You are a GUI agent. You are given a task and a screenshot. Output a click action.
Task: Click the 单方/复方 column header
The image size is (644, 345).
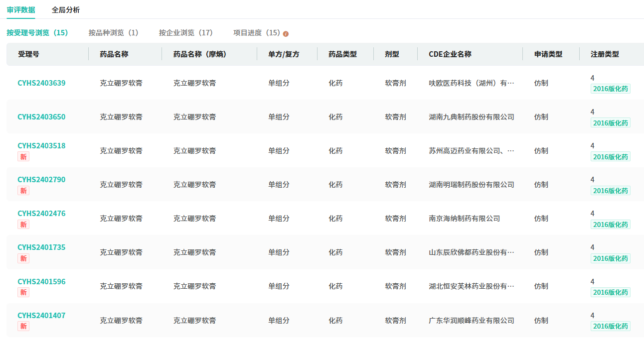[x=284, y=54]
